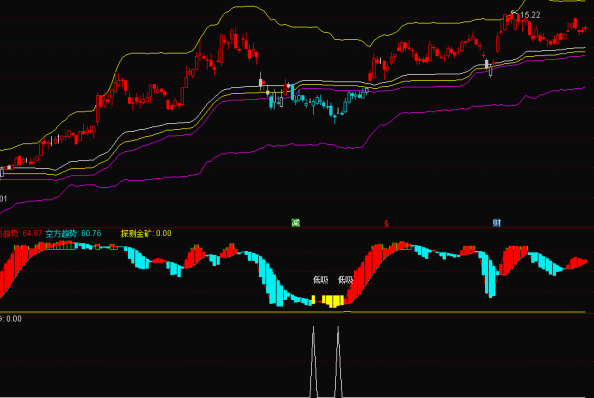Screen dimensions: 594x398
Task: Click the blue 财 marker icon
Action: click(497, 223)
